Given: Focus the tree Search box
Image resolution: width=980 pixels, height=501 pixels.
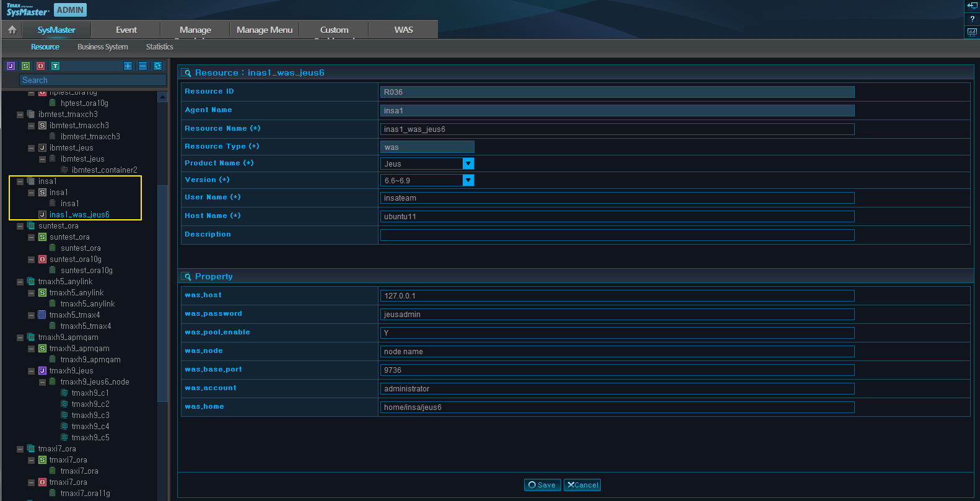Looking at the screenshot, I should pos(93,80).
